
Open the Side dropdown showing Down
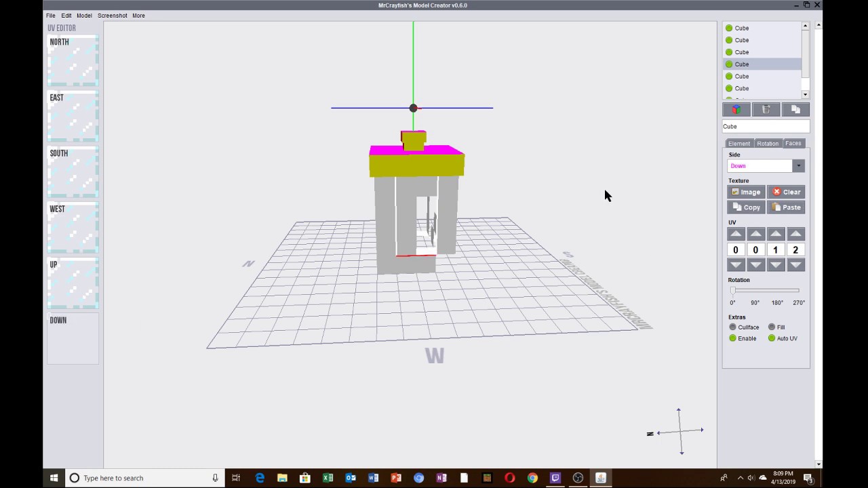click(766, 166)
